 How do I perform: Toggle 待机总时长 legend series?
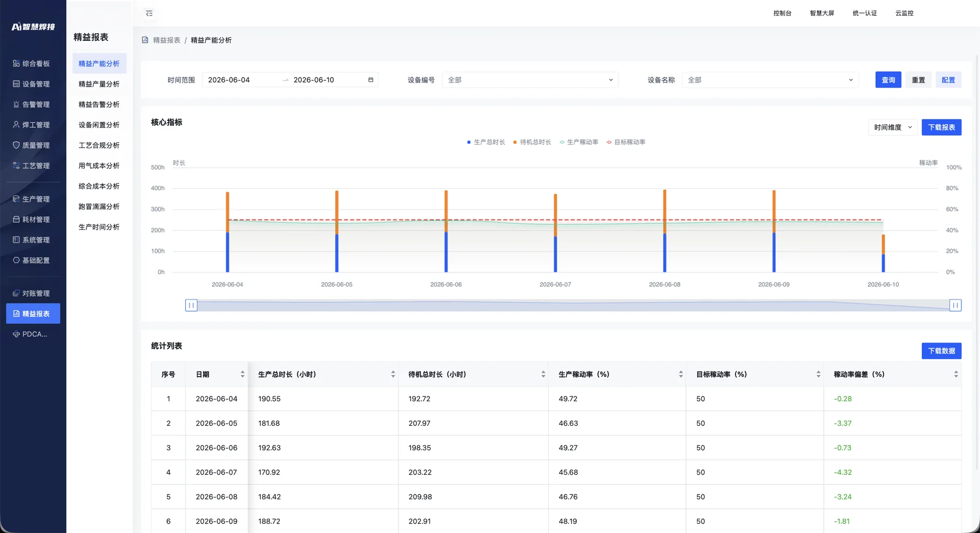pos(532,142)
